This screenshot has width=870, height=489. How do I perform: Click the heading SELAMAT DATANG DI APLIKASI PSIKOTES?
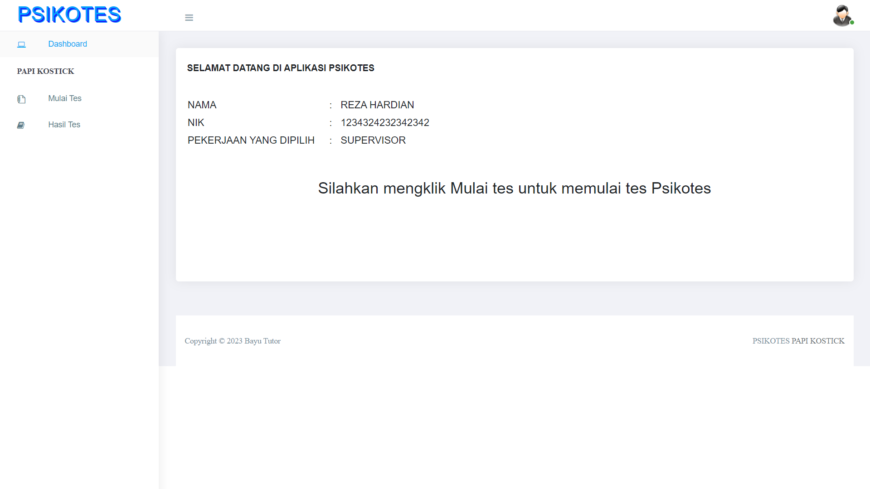pyautogui.click(x=281, y=68)
